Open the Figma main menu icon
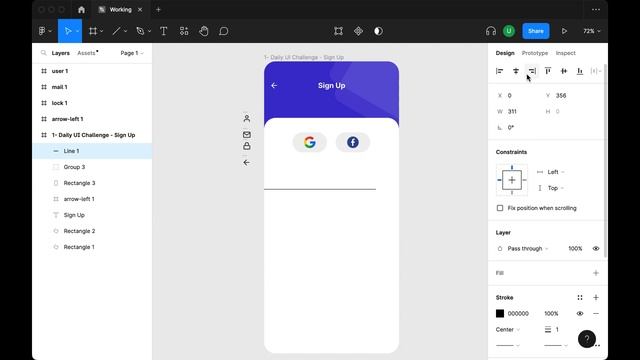 pyautogui.click(x=42, y=31)
